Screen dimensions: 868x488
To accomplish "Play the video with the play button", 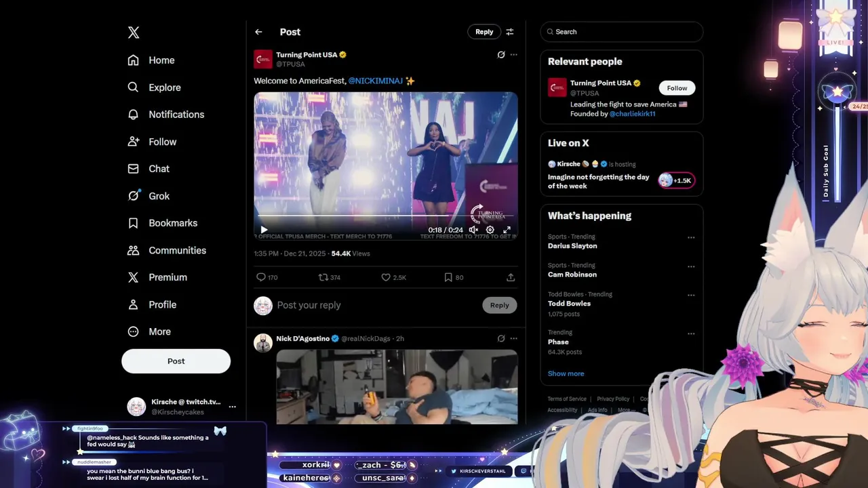I will click(x=264, y=230).
